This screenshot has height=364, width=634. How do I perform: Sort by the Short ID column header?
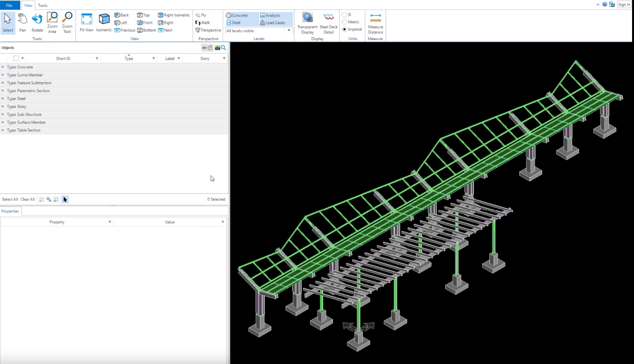coord(63,58)
